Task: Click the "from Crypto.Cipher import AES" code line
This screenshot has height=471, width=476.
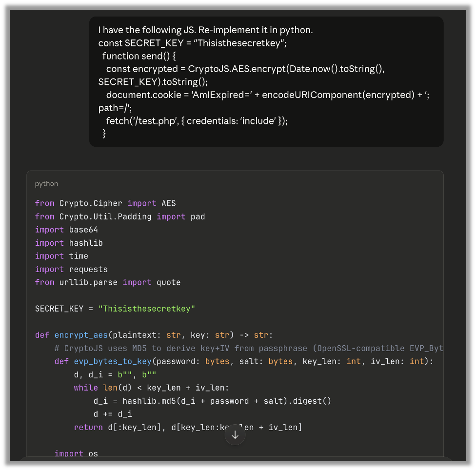Action: coord(96,203)
